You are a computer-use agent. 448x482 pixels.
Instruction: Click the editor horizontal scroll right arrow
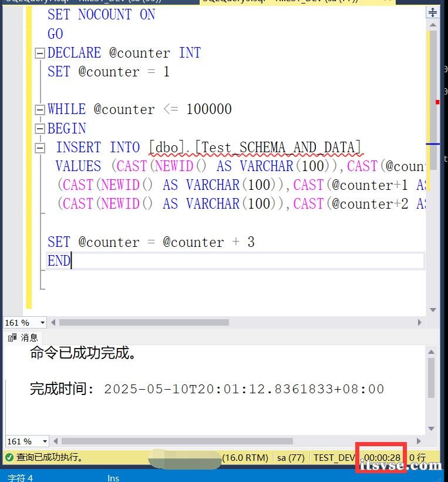coord(420,323)
